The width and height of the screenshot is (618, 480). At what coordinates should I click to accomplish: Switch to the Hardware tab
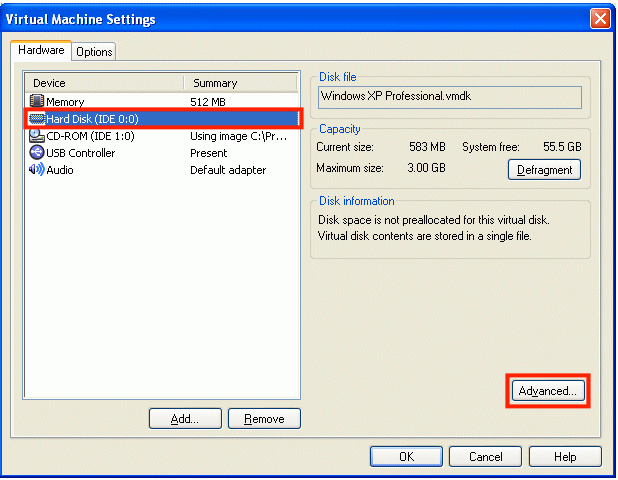pos(41,50)
